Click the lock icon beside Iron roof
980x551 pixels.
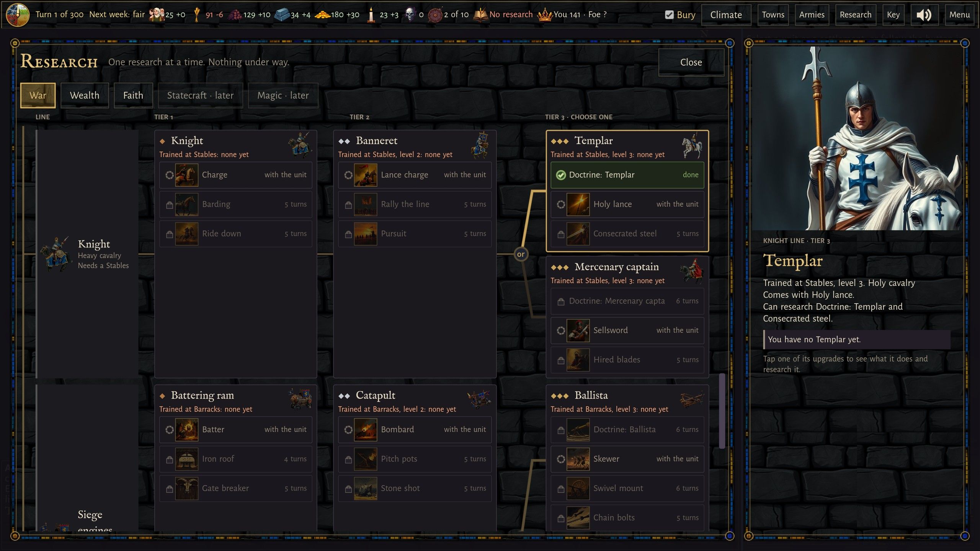coord(169,459)
